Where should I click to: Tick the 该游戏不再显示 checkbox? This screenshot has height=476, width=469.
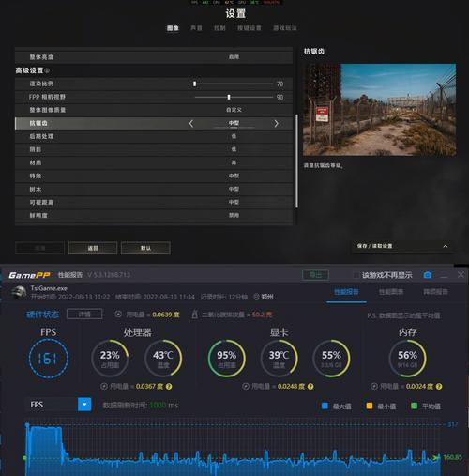[356, 275]
